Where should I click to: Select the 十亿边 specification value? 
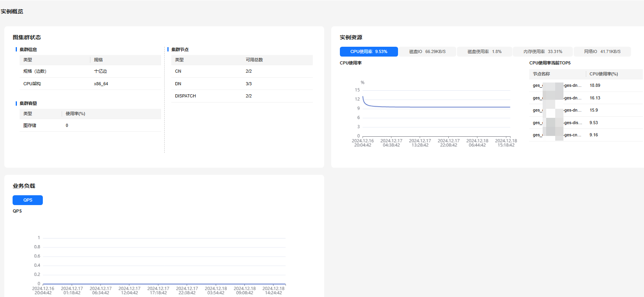pyautogui.click(x=100, y=71)
